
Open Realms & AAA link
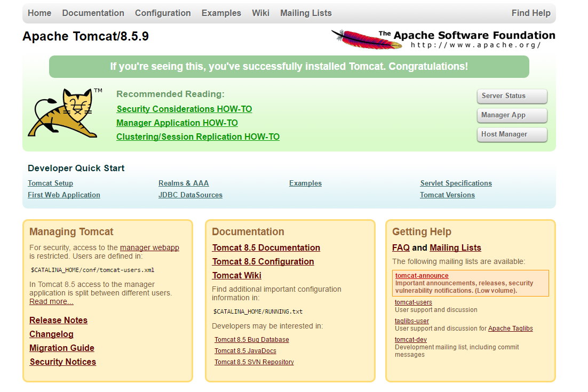(184, 183)
